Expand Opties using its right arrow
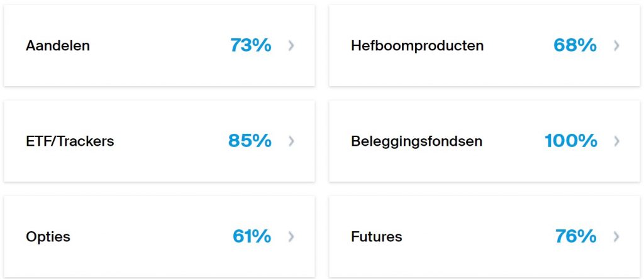The image size is (644, 279). (x=291, y=237)
